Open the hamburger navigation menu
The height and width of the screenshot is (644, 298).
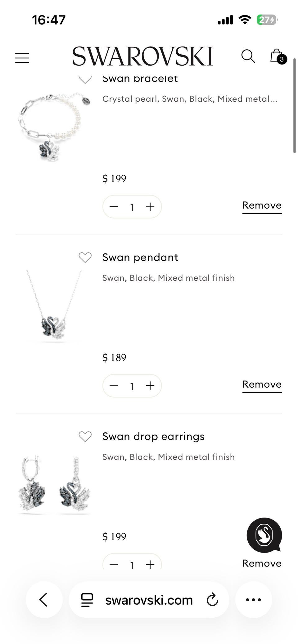pos(22,58)
